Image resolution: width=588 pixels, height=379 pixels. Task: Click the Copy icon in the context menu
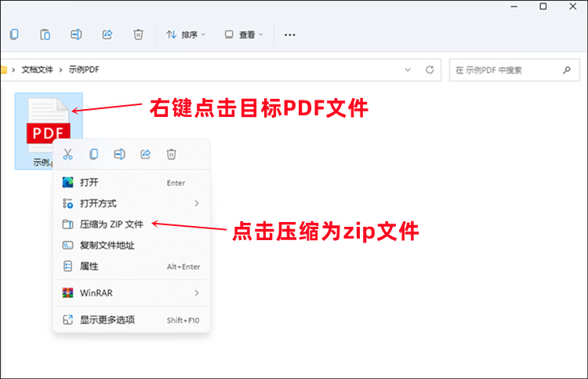pos(94,155)
